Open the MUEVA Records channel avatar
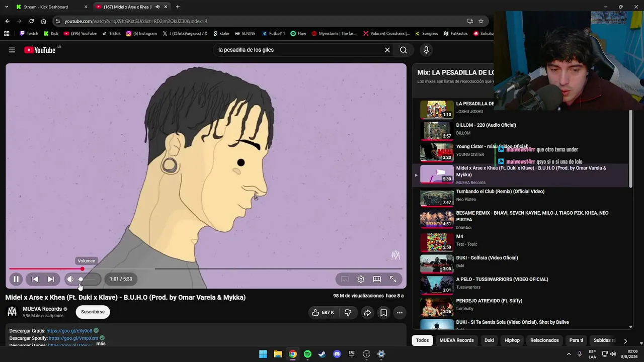 tap(12, 312)
